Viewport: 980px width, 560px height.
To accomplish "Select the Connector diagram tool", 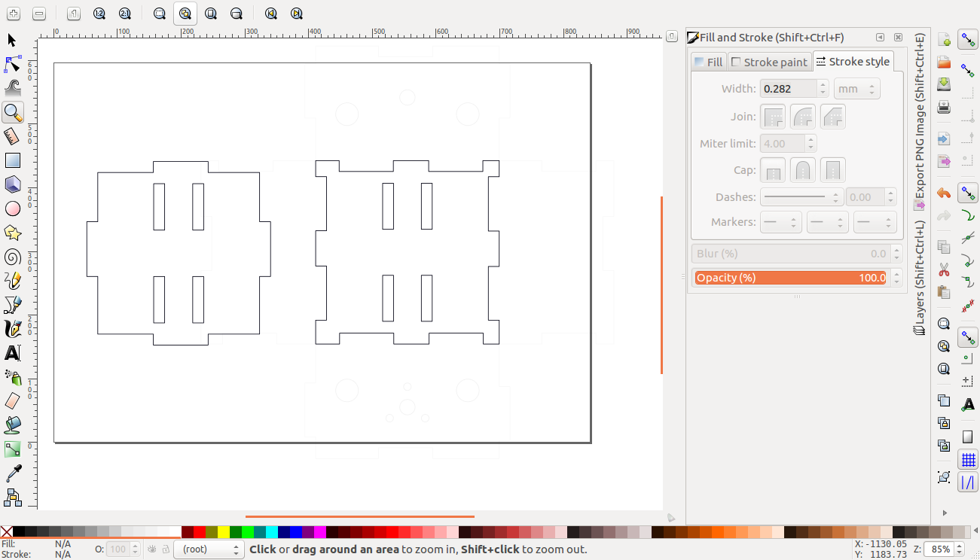I will point(12,498).
